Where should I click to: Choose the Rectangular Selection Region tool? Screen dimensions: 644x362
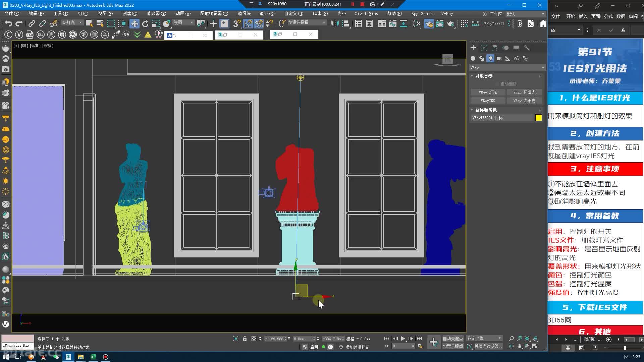click(x=111, y=23)
